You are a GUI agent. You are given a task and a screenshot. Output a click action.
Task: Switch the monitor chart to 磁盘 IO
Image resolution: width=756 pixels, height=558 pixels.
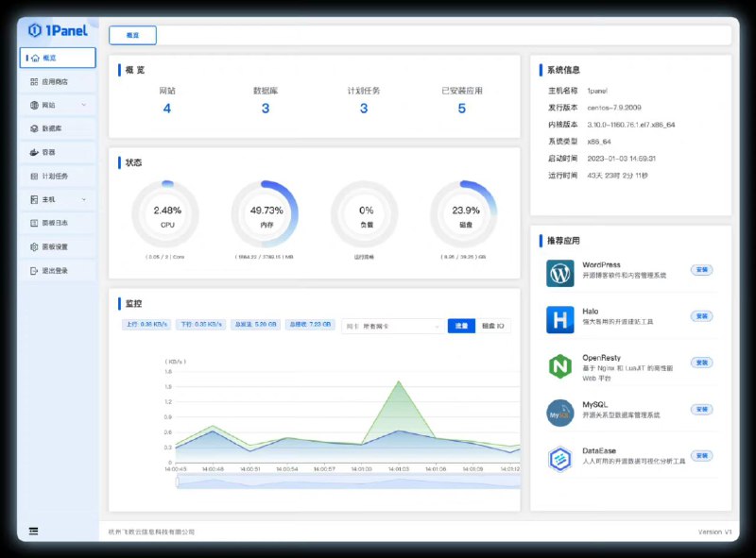(494, 326)
